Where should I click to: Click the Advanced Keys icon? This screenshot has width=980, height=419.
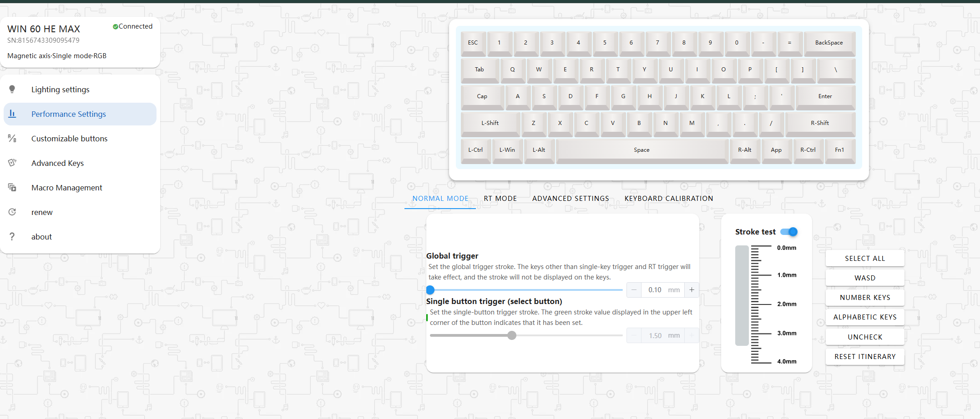12,163
